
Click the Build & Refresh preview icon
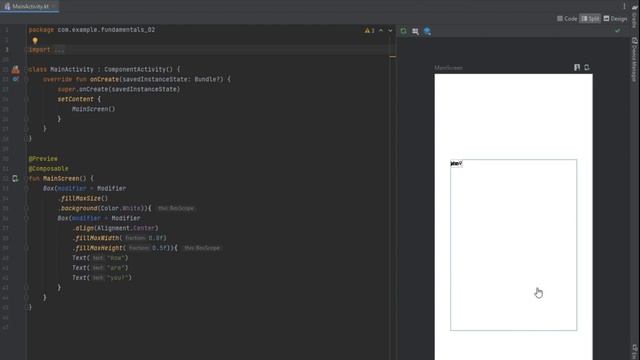coord(403,31)
